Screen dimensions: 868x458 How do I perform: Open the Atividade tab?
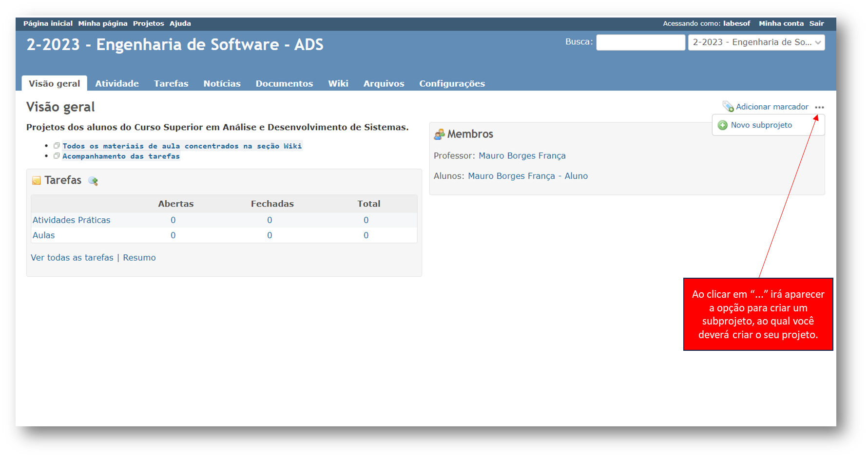pos(117,83)
